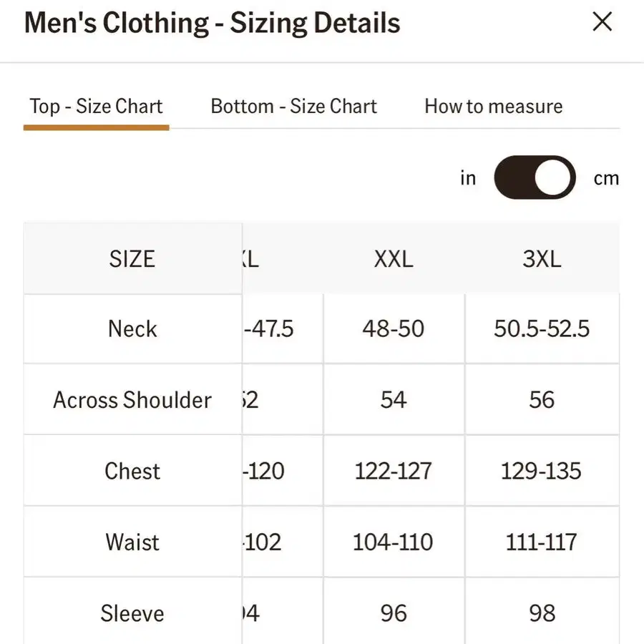The height and width of the screenshot is (644, 644).
Task: Click the XXL waist value 104-110
Action: [x=394, y=542]
